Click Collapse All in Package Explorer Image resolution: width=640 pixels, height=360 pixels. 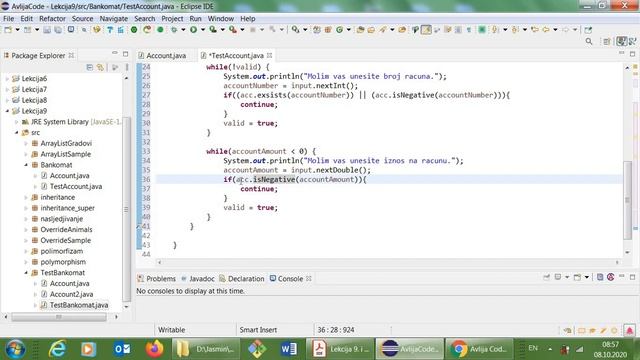89,67
